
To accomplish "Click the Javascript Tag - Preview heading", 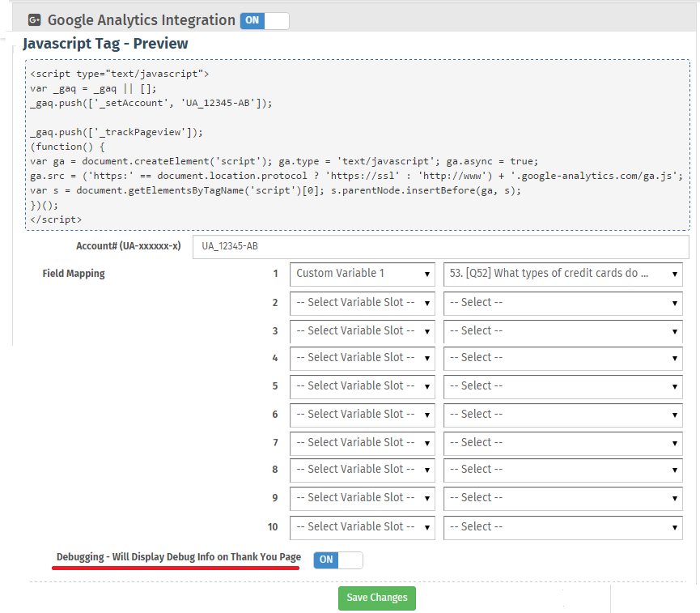I will pyautogui.click(x=105, y=44).
